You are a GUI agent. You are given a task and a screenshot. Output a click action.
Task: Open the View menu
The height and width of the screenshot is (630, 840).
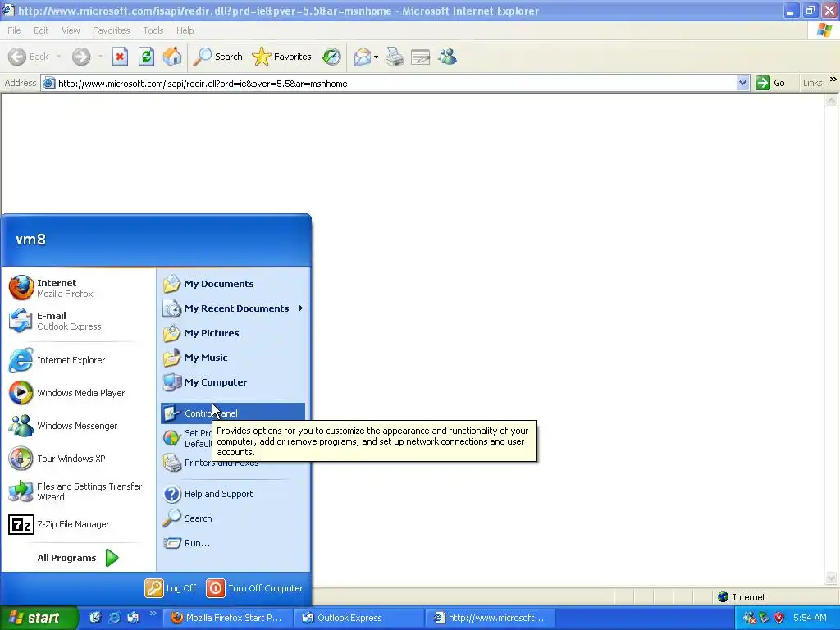tap(71, 30)
